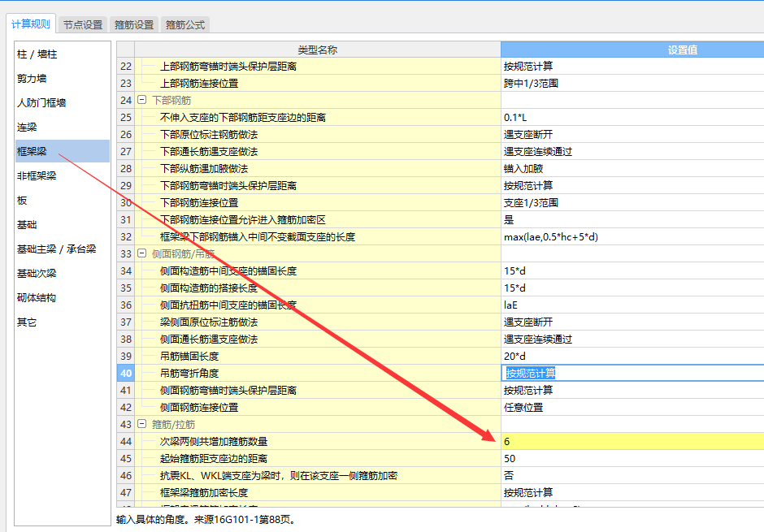Click the 类型名称 column header
This screenshot has height=532, width=764.
click(318, 50)
